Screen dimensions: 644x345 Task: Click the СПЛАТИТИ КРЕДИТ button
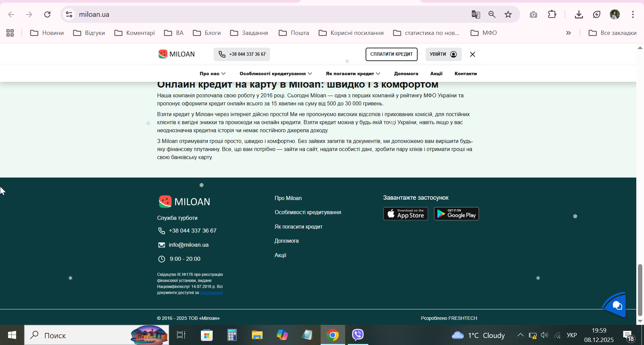391,54
